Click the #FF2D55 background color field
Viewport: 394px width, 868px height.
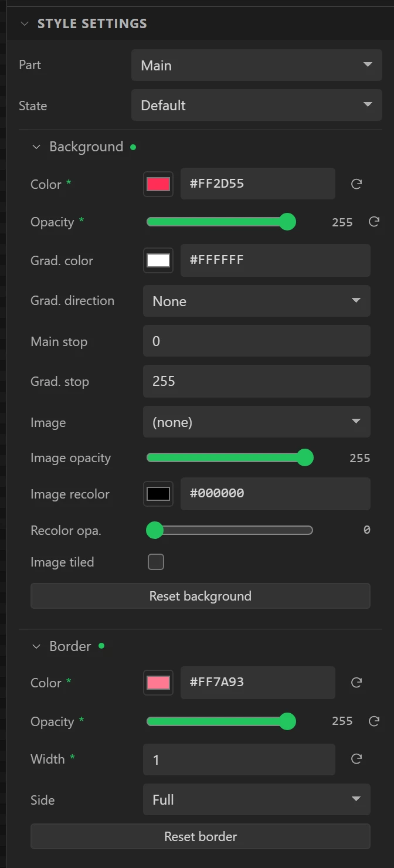coord(258,184)
